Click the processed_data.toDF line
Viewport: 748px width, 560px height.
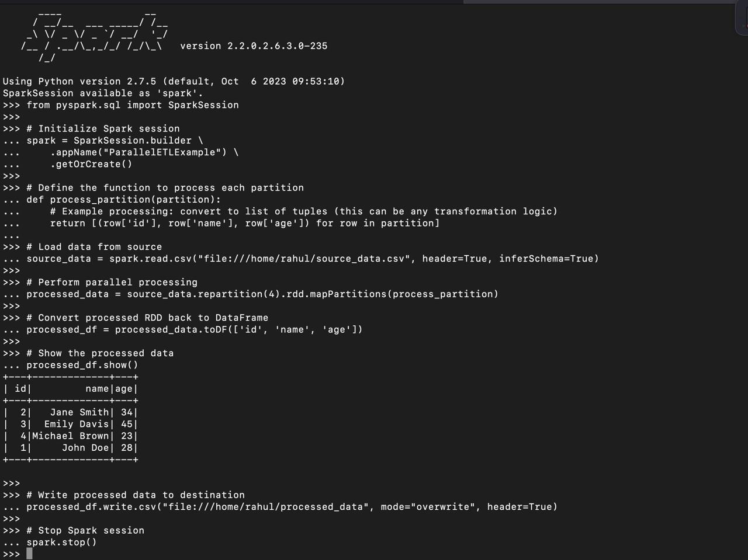[194, 329]
